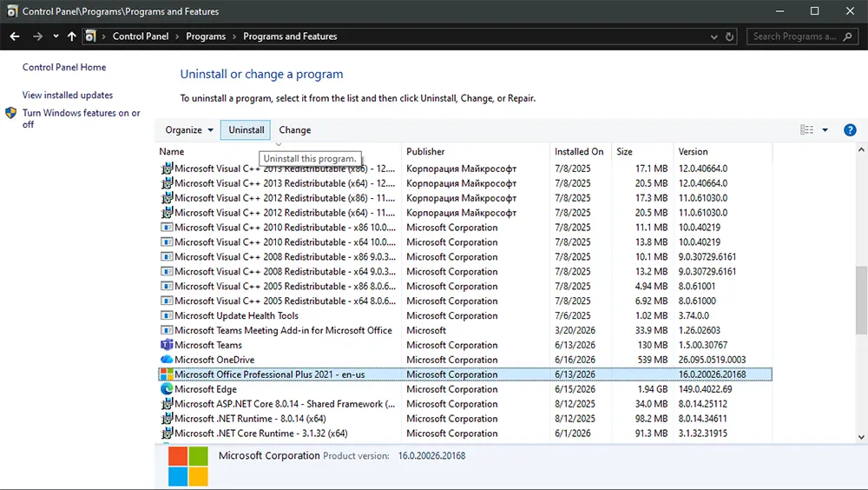The width and height of the screenshot is (868, 490).
Task: Open Control Panel breadcrumb
Action: click(x=141, y=36)
